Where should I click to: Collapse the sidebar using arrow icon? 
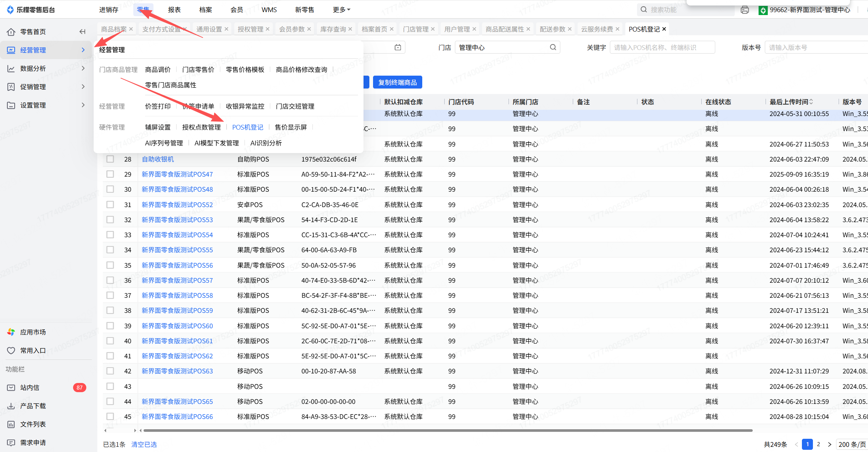tap(82, 32)
